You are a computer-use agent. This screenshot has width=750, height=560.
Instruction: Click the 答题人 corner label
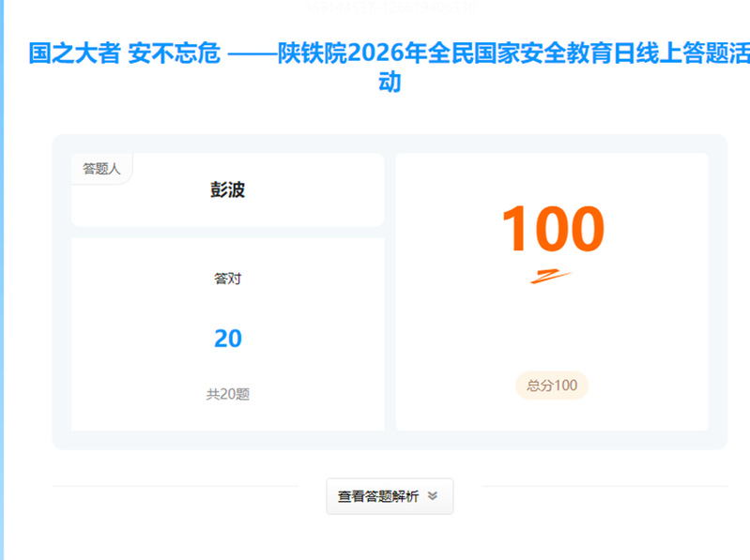(x=101, y=169)
